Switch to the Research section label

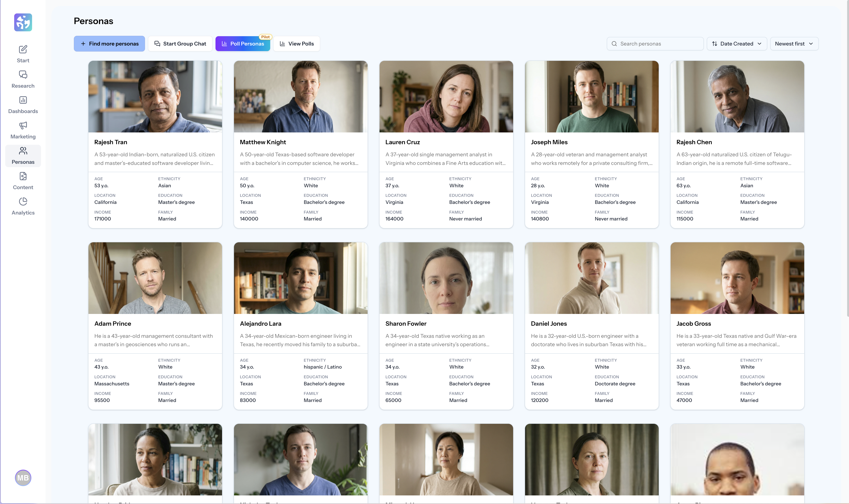point(23,86)
